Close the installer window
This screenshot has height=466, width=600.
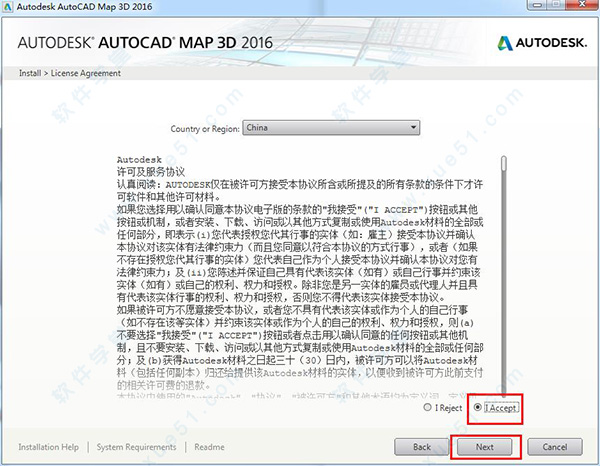[x=581, y=5]
